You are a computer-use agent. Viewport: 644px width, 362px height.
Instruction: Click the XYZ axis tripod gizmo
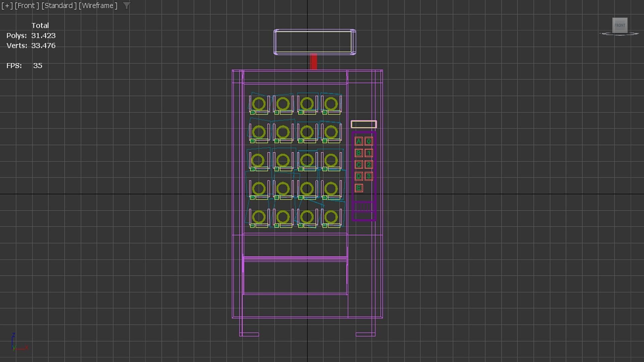(x=19, y=342)
